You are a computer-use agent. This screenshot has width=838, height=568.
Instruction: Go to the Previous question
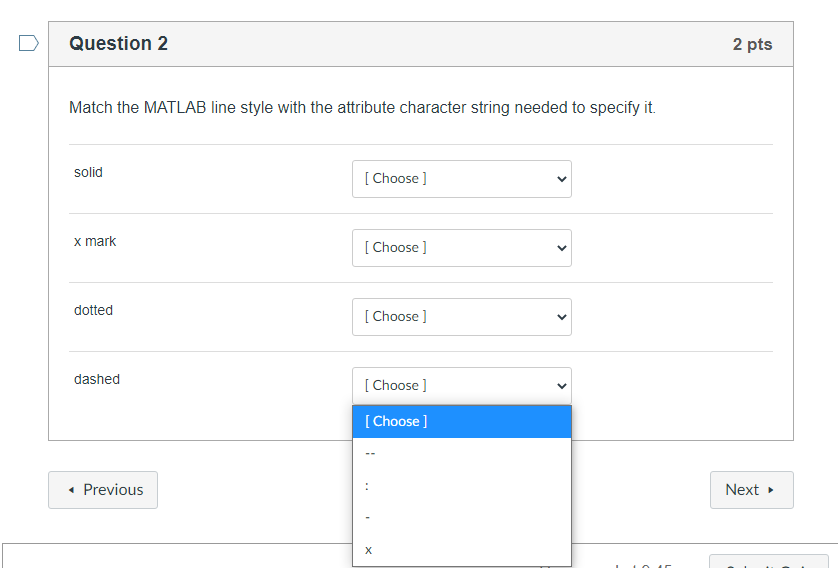click(103, 490)
